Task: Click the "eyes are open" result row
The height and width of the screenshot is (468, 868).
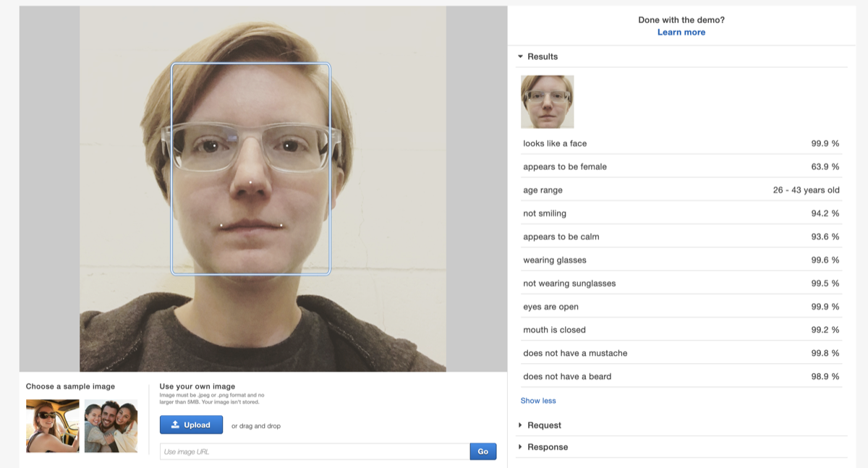Action: pyautogui.click(x=680, y=307)
